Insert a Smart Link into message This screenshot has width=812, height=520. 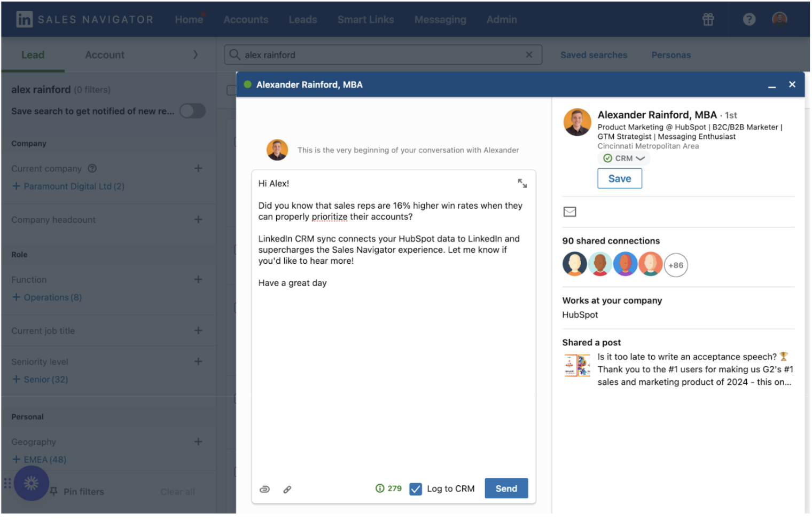287,489
